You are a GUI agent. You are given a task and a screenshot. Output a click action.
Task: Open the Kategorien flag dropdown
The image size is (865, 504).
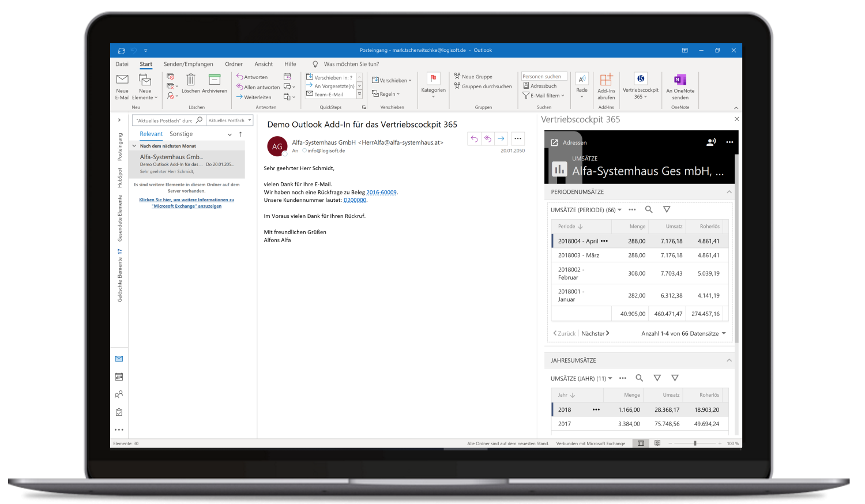[x=433, y=85]
